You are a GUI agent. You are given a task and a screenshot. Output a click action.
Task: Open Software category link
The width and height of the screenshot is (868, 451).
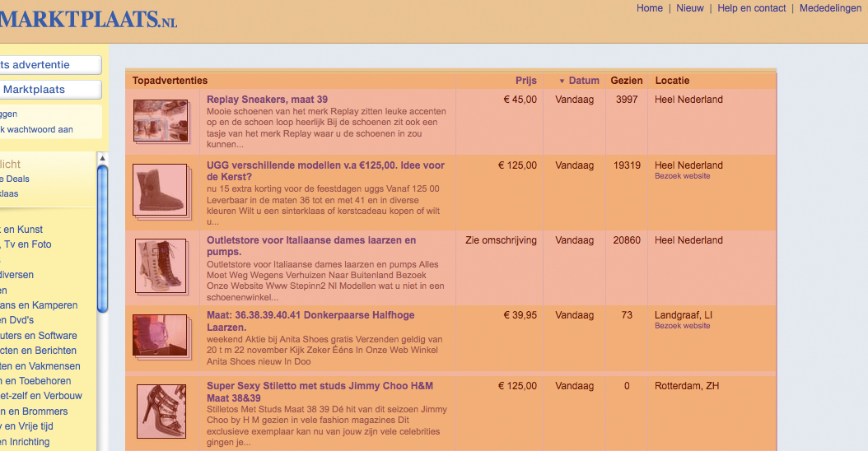coord(39,336)
